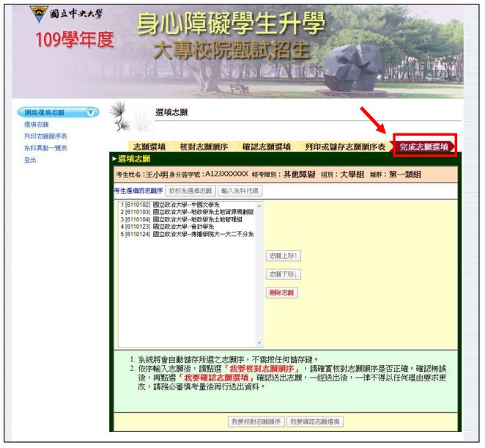Select list row 4 國立政治大學--會計學系
The image size is (485, 448).
point(188,227)
